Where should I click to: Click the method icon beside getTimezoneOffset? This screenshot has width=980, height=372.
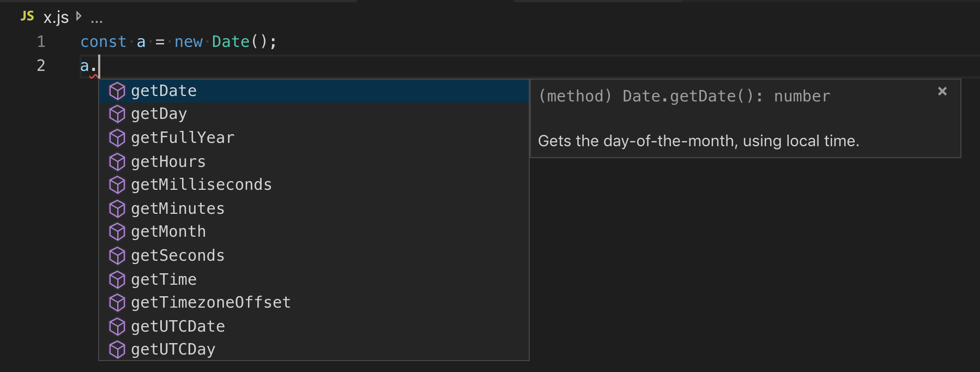(x=117, y=303)
